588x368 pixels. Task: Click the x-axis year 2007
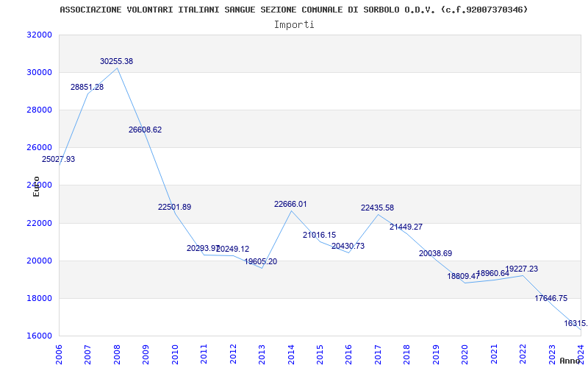click(x=87, y=354)
